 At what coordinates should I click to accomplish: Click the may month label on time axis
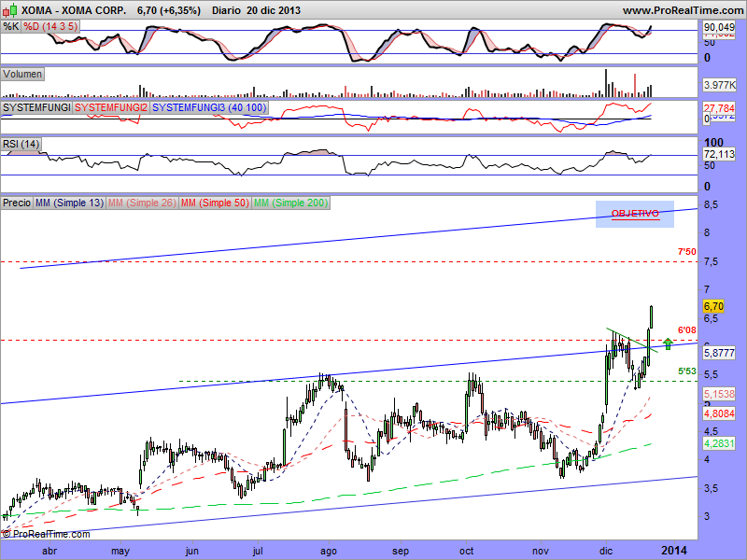[120, 551]
